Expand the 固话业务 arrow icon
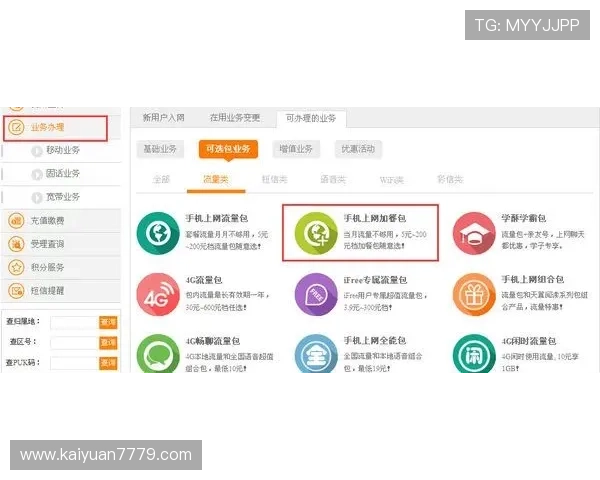This screenshot has width=600, height=480. [37, 175]
